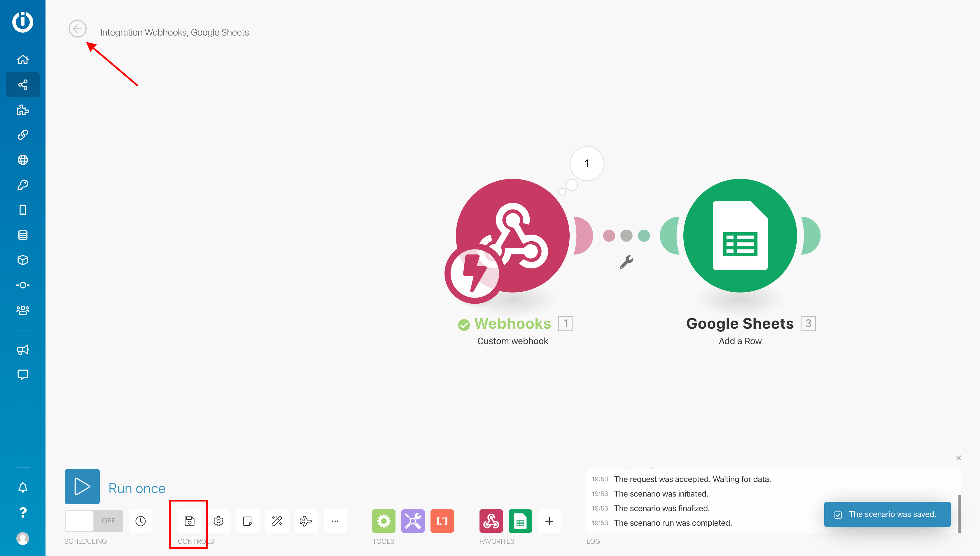Viewport: 980px width, 556px height.
Task: Select Webhooks favorite icon in toolbar
Action: coord(491,521)
